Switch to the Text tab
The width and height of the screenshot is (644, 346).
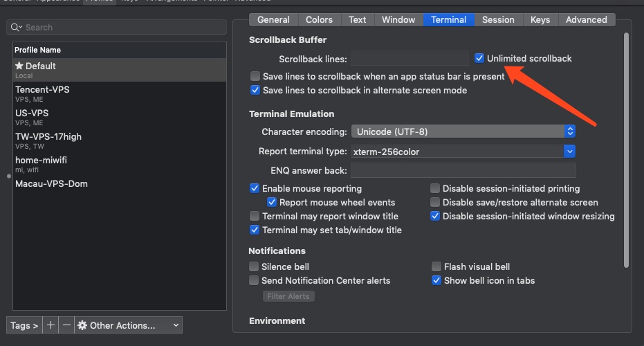358,20
